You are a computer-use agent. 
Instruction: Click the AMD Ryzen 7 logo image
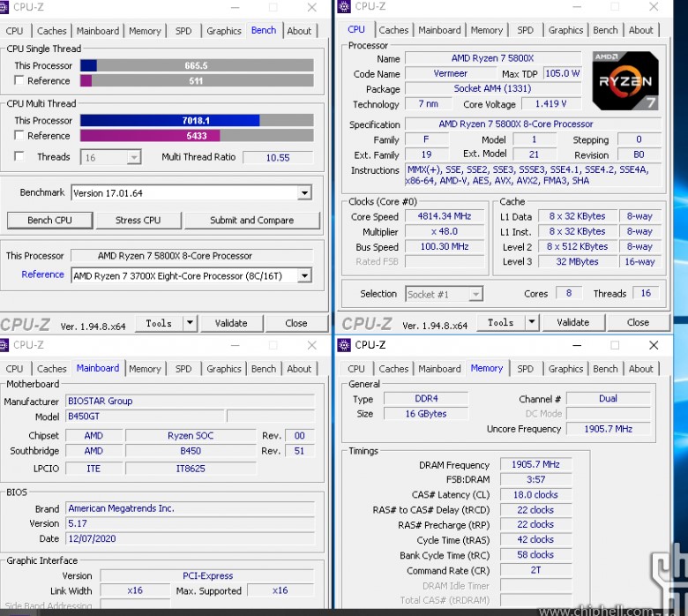pyautogui.click(x=625, y=81)
